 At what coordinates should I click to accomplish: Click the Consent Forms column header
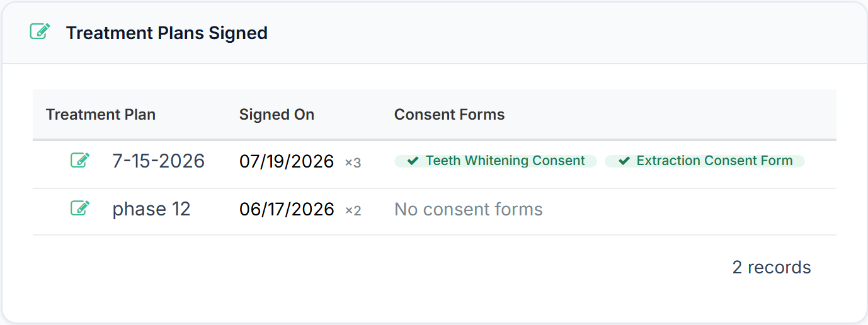click(x=450, y=115)
